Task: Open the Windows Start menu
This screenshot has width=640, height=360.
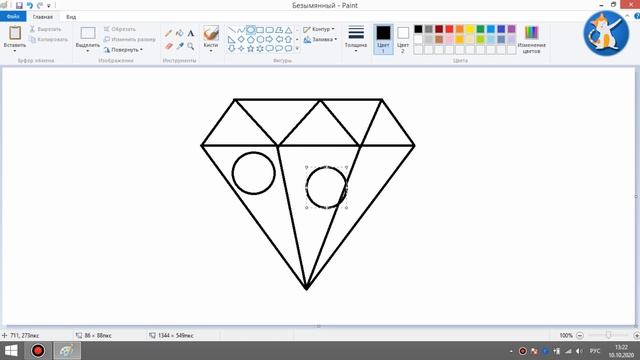Action: point(11,351)
